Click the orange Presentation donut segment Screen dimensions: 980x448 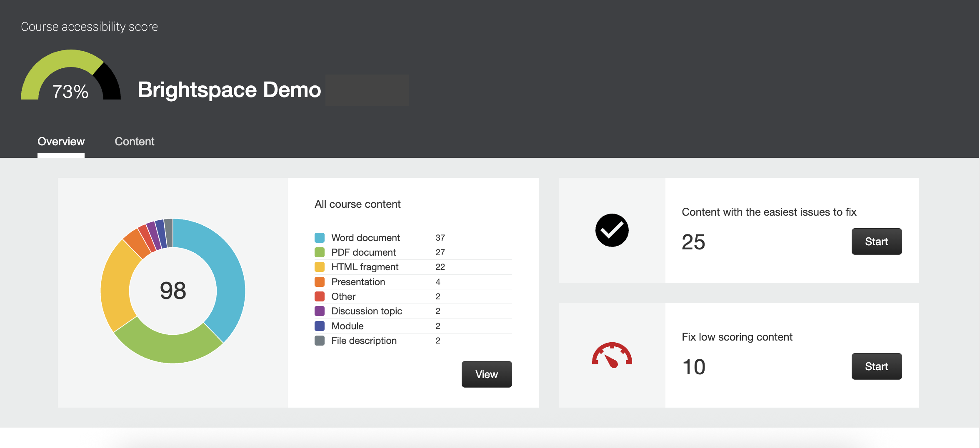click(x=137, y=244)
